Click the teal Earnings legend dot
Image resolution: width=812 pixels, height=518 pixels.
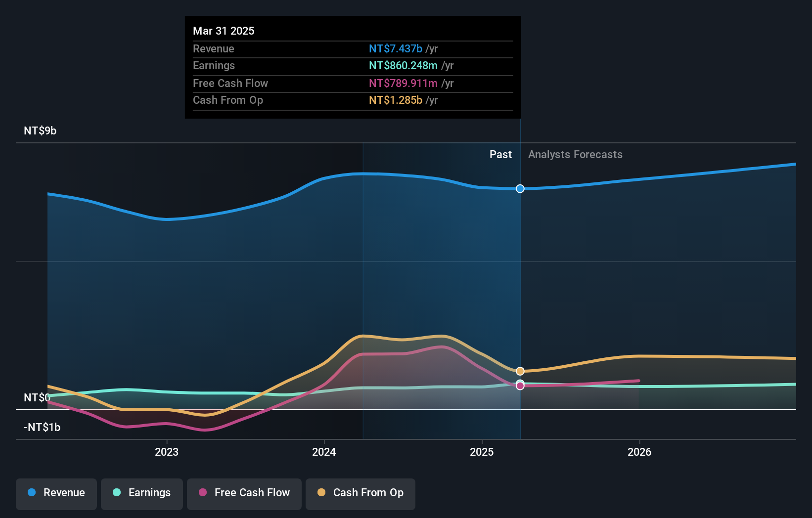[x=117, y=492]
